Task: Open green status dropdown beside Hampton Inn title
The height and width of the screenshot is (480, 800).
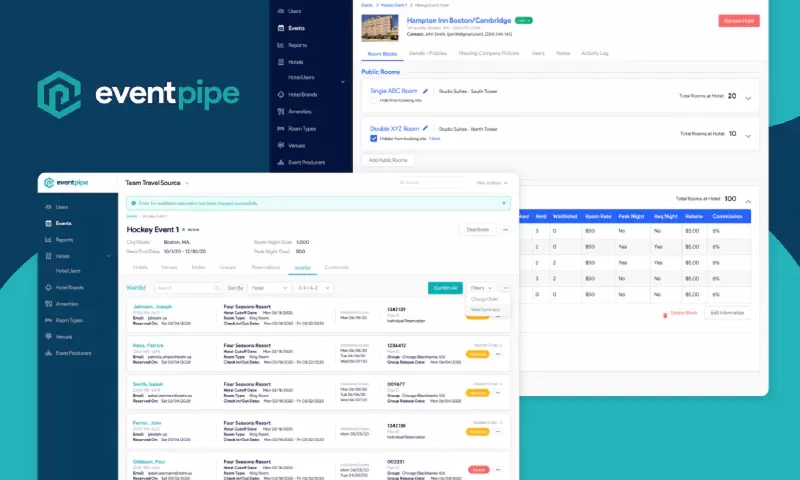Action: point(523,20)
